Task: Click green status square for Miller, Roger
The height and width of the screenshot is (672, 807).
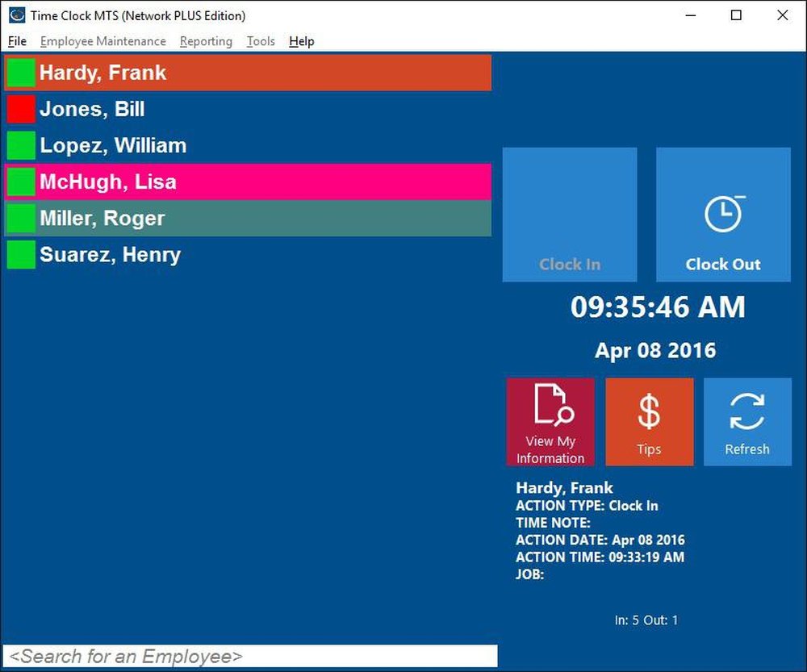Action: pyautogui.click(x=21, y=218)
